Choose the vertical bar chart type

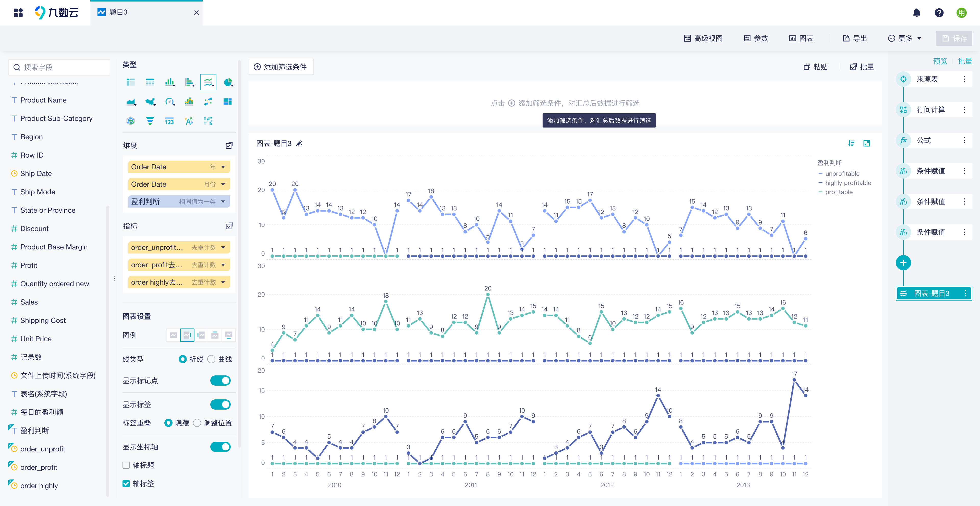(170, 82)
